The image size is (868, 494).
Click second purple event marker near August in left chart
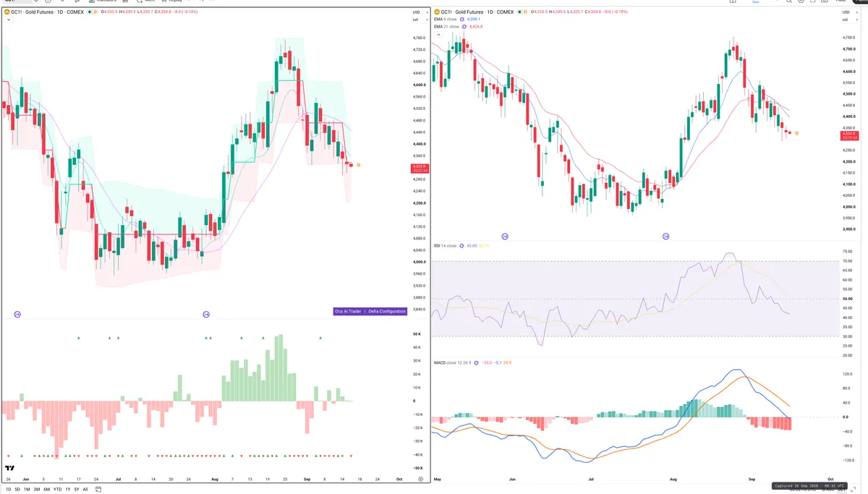pyautogui.click(x=206, y=314)
